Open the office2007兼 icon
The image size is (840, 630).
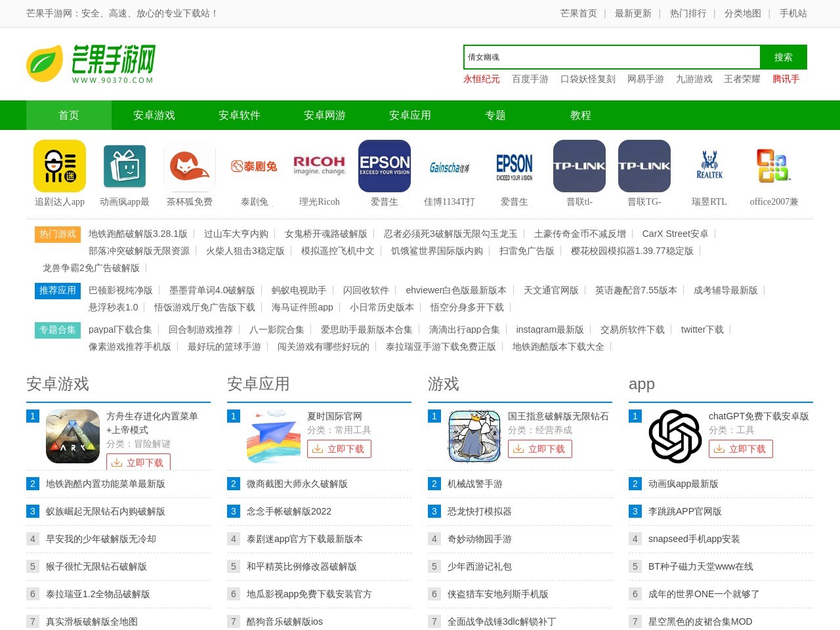tap(774, 166)
